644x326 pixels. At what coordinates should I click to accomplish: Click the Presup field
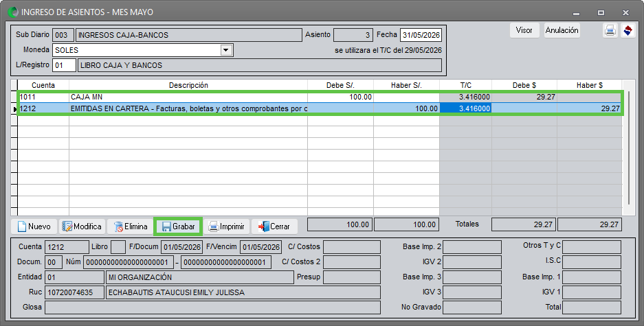352,277
